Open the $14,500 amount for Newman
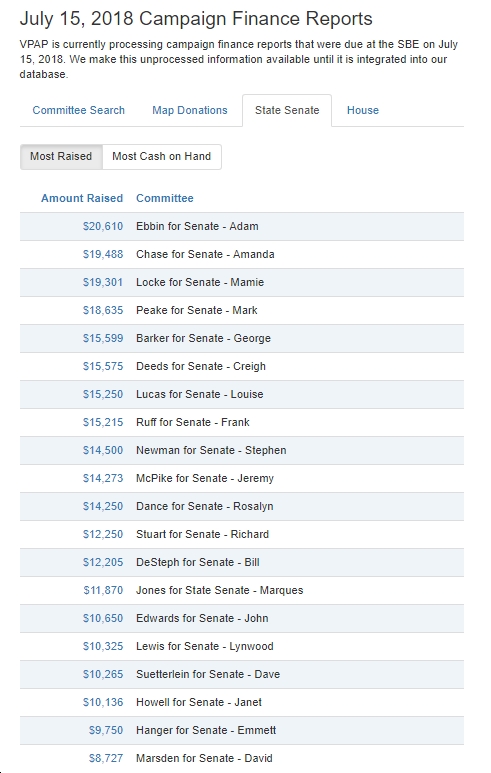The width and height of the screenshot is (491, 773). (x=103, y=451)
